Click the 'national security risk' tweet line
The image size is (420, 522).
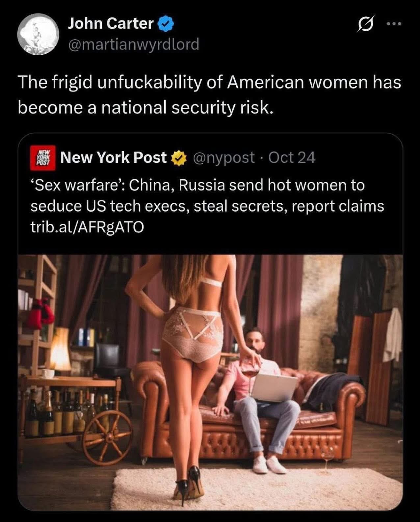pyautogui.click(x=145, y=107)
